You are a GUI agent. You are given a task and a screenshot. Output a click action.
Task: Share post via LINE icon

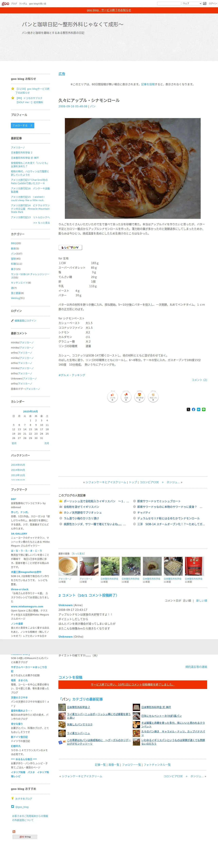pyautogui.click(x=204, y=409)
